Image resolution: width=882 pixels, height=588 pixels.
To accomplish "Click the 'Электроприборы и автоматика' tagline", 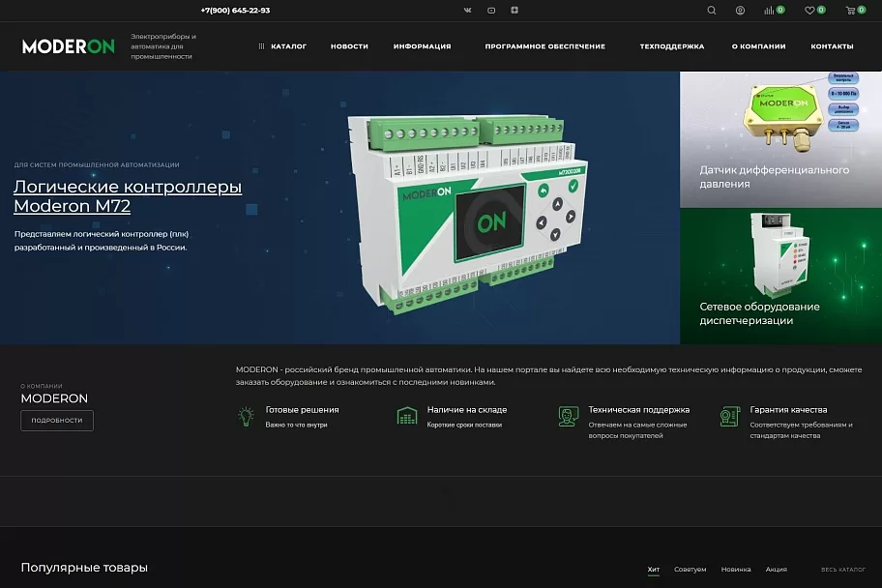I will pyautogui.click(x=163, y=46).
